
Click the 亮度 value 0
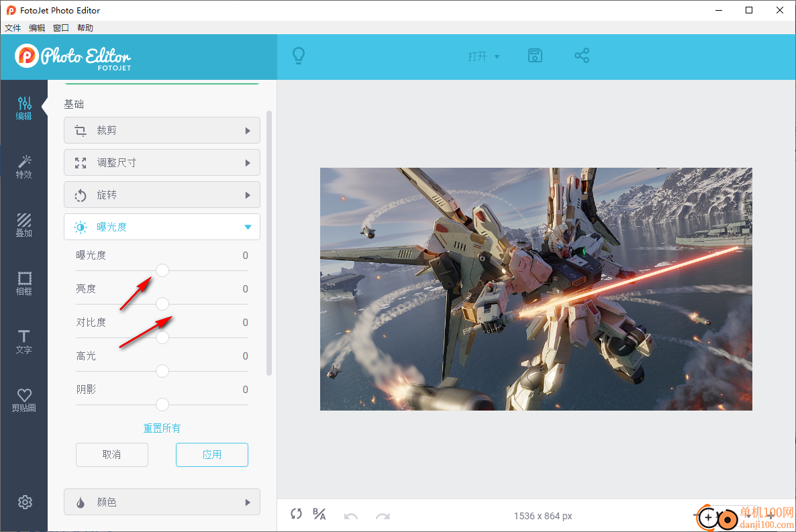click(245, 289)
